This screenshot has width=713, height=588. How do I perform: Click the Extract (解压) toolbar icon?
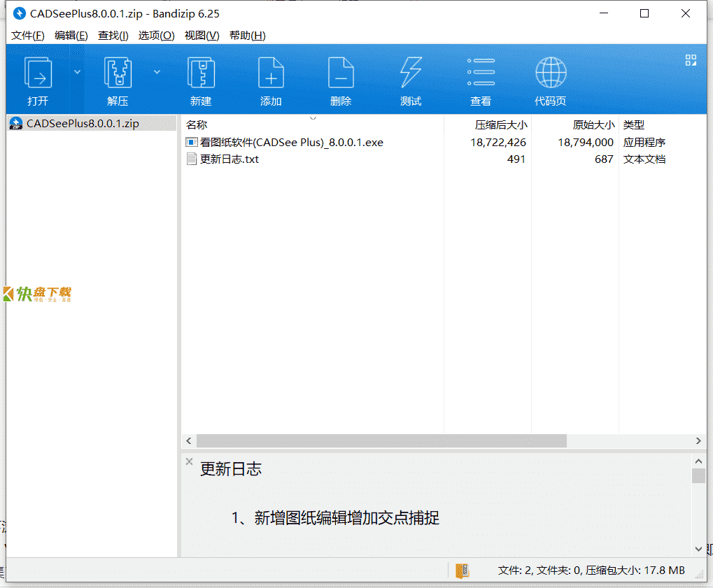118,73
